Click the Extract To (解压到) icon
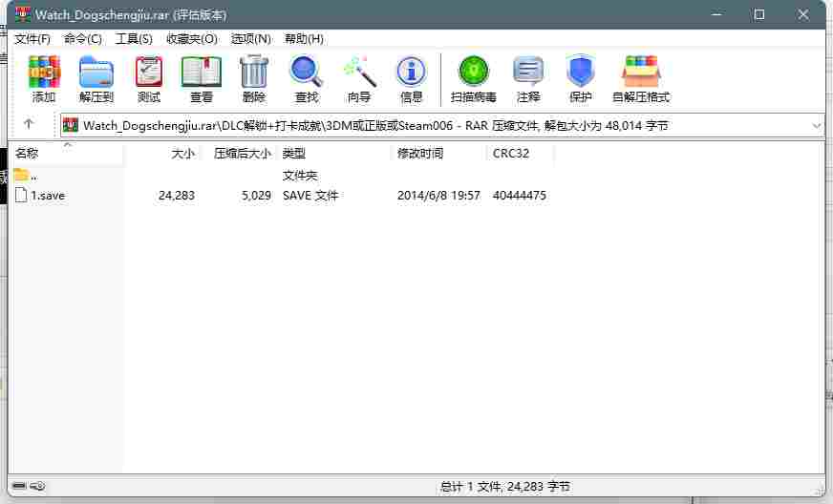 (x=96, y=78)
